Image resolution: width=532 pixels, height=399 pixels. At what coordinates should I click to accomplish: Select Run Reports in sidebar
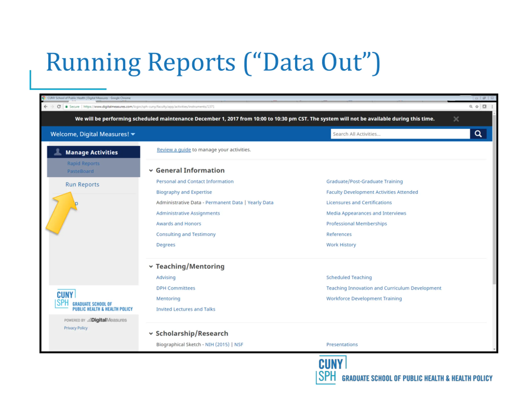[82, 185]
